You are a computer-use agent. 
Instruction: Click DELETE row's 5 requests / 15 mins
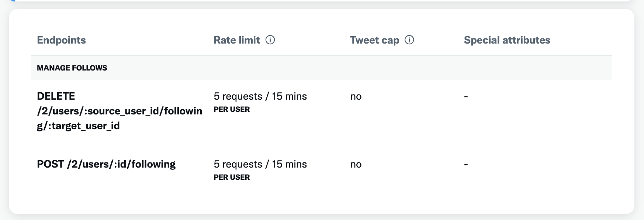pyautogui.click(x=260, y=96)
